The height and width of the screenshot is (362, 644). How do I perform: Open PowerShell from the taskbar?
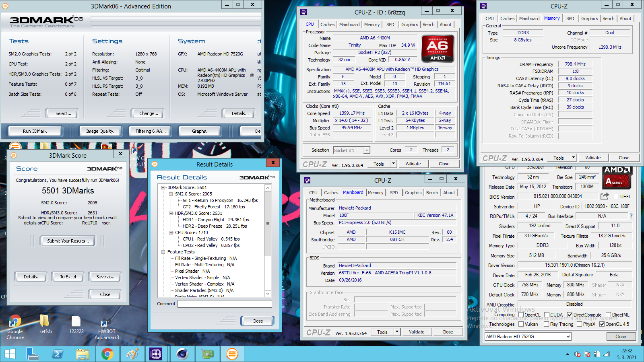(x=58, y=354)
